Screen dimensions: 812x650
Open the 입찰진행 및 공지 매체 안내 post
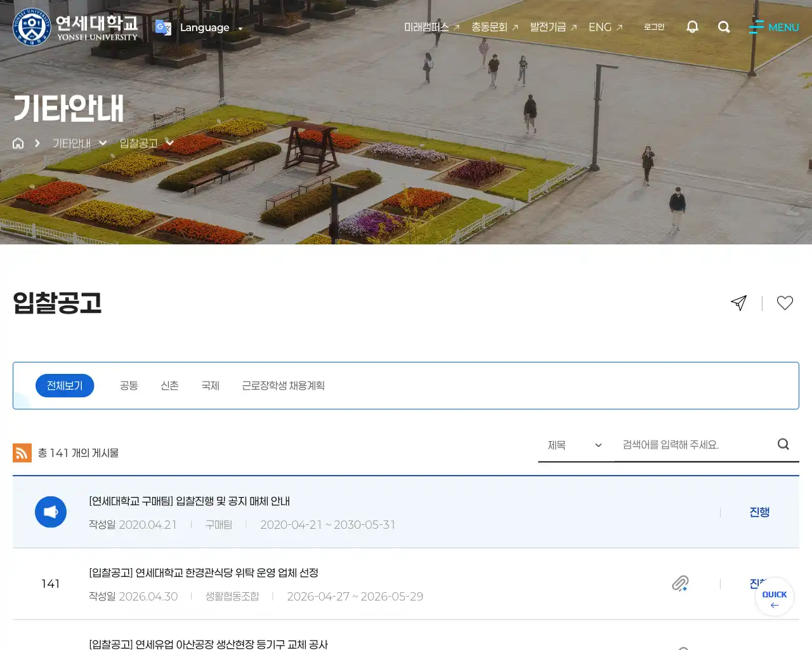point(189,501)
